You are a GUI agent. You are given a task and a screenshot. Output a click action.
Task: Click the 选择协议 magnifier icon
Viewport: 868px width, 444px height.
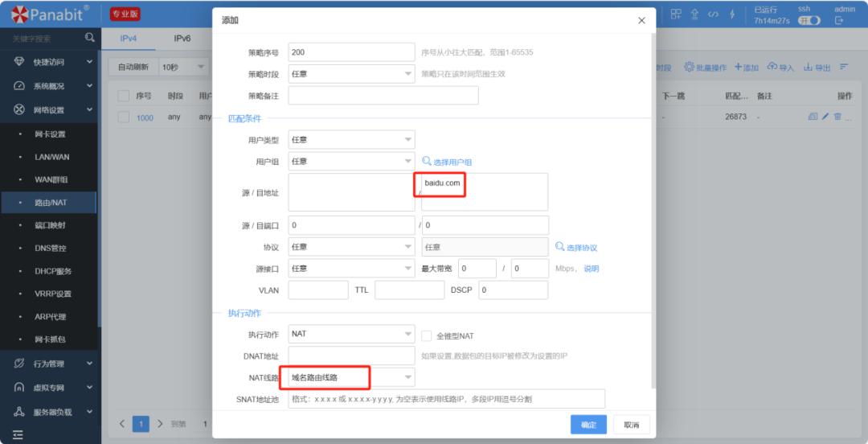tap(559, 247)
